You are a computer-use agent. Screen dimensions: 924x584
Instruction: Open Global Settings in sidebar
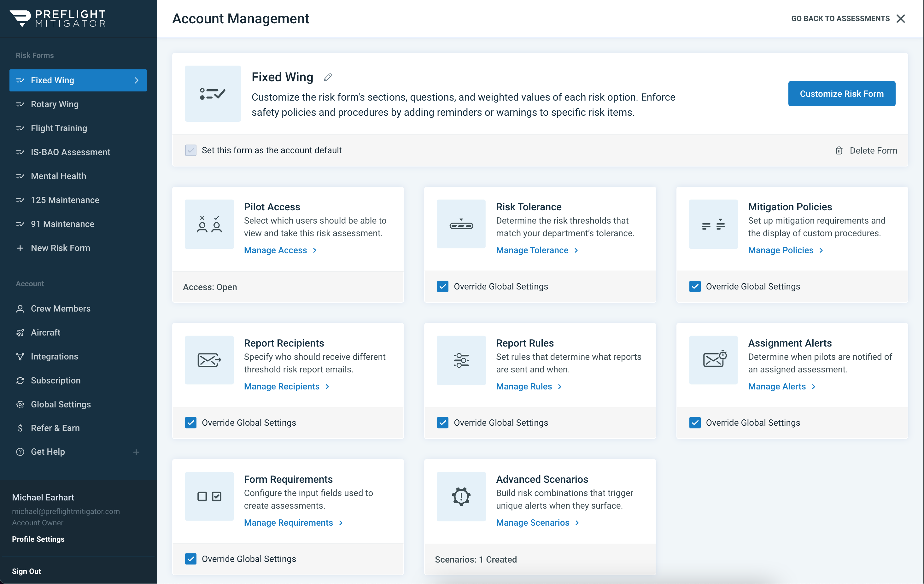pyautogui.click(x=61, y=405)
